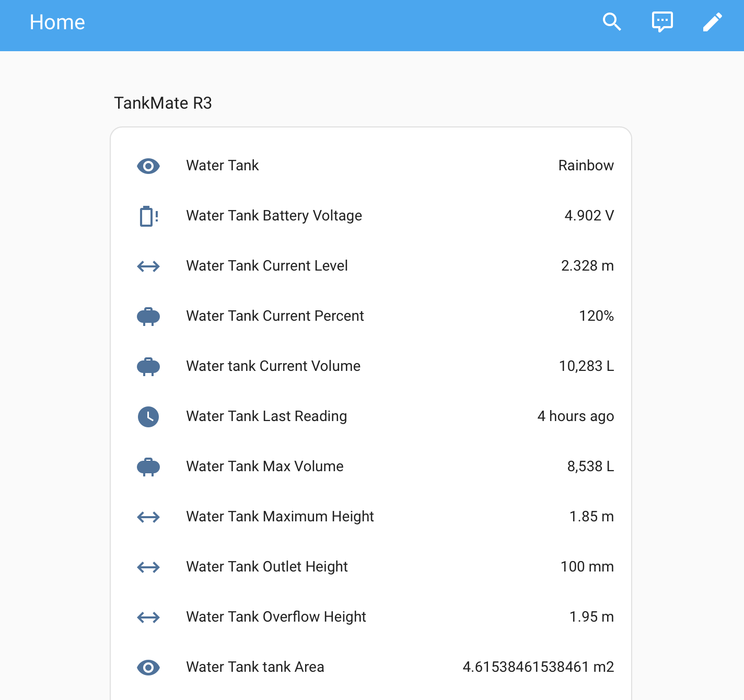Click the arrow icon beside Outlet Height

[148, 567]
